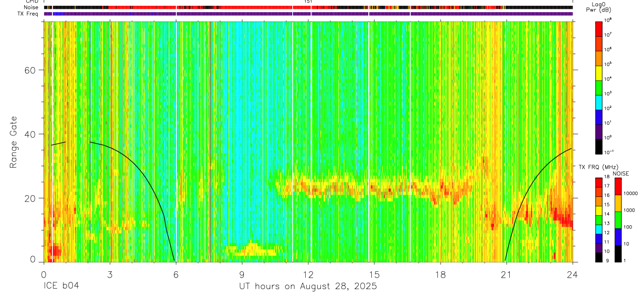Image resolution: width=644 pixels, height=297 pixels.
Task: Click the '10000' label on NOISE legend
Action: coord(631,193)
